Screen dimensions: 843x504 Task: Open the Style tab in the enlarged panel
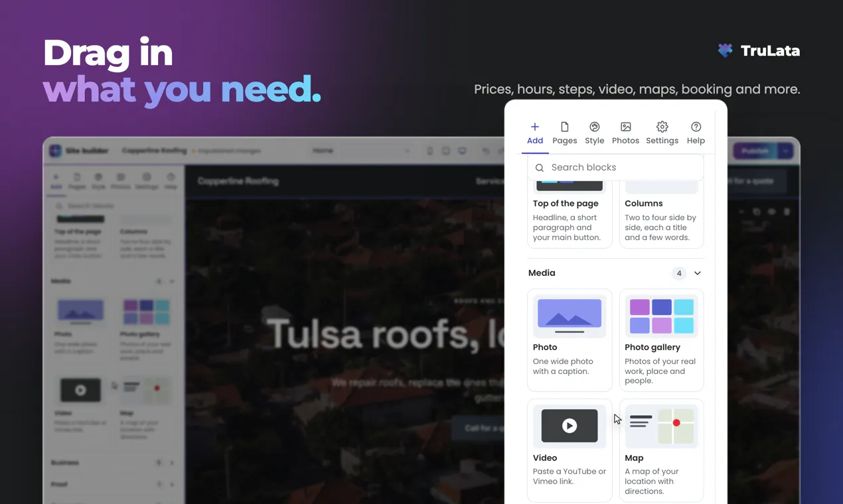594,133
